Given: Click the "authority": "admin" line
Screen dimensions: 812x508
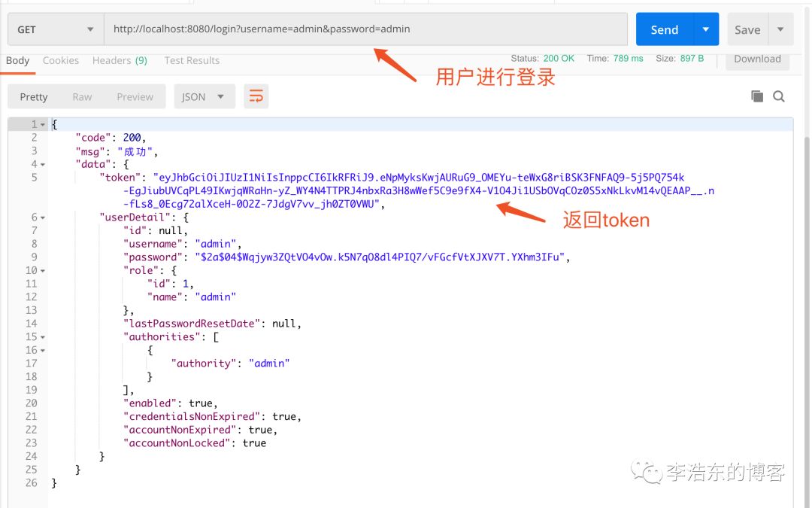Looking at the screenshot, I should [230, 364].
